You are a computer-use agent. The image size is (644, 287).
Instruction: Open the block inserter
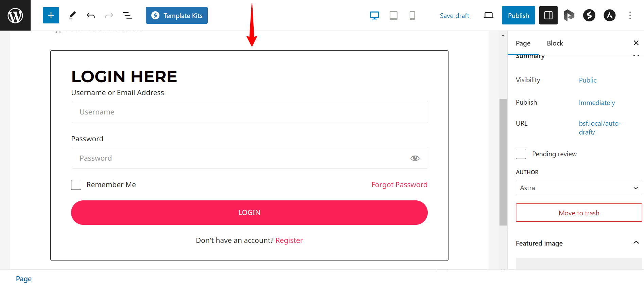(51, 15)
